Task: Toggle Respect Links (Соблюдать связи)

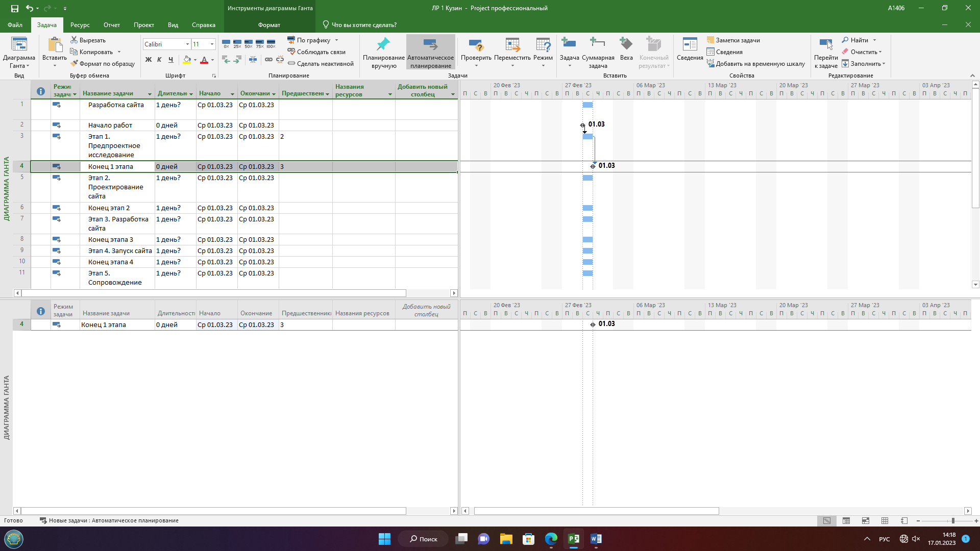Action: click(x=317, y=52)
